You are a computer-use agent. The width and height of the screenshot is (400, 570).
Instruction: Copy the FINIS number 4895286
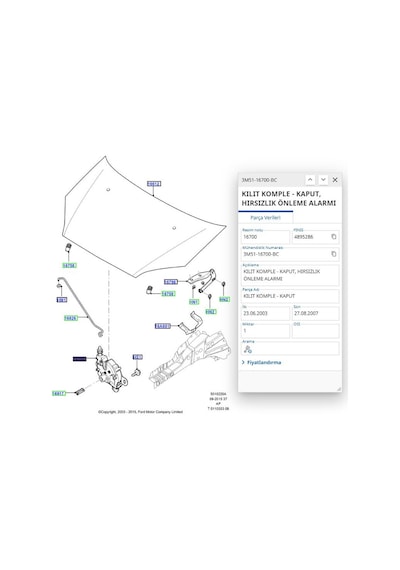click(x=333, y=237)
